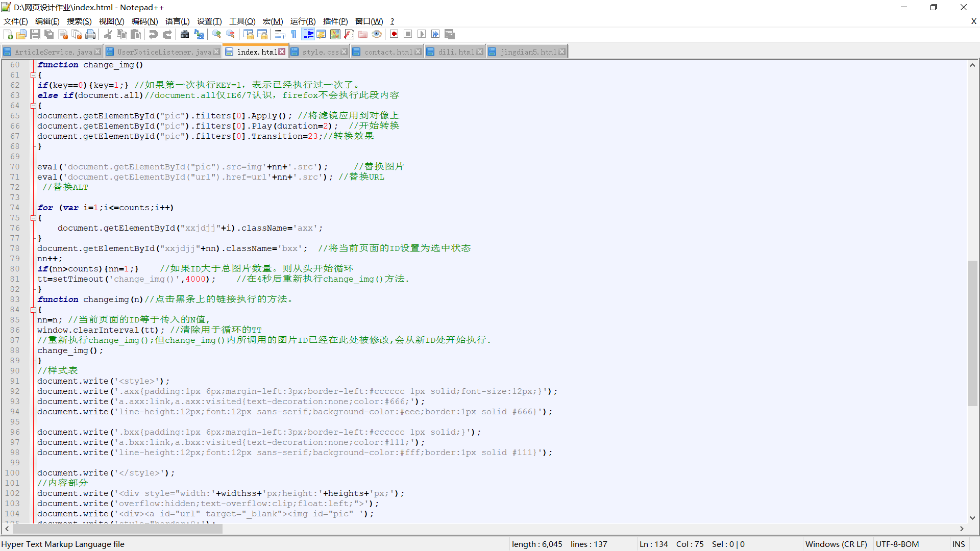Collapse the fold at line 84

click(33, 310)
